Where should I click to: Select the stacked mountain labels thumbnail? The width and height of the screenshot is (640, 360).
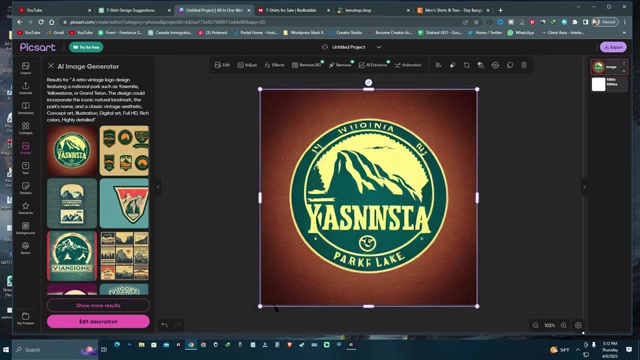[72, 203]
